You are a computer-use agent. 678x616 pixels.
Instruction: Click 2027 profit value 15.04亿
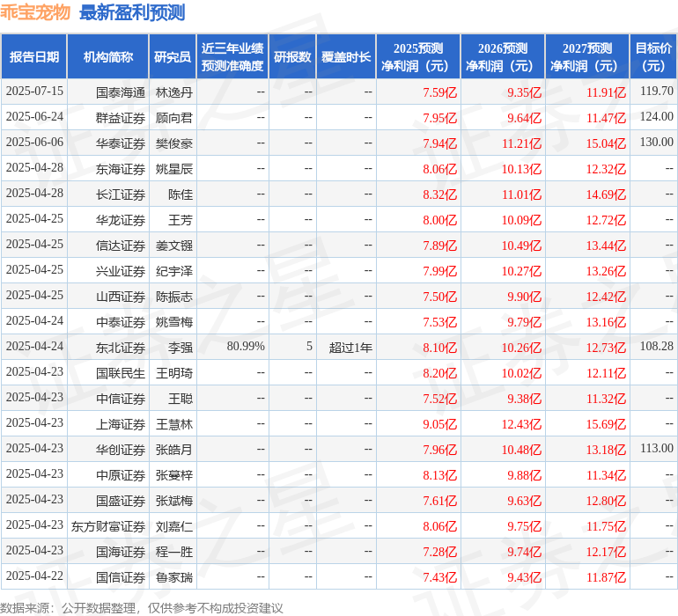(x=606, y=143)
